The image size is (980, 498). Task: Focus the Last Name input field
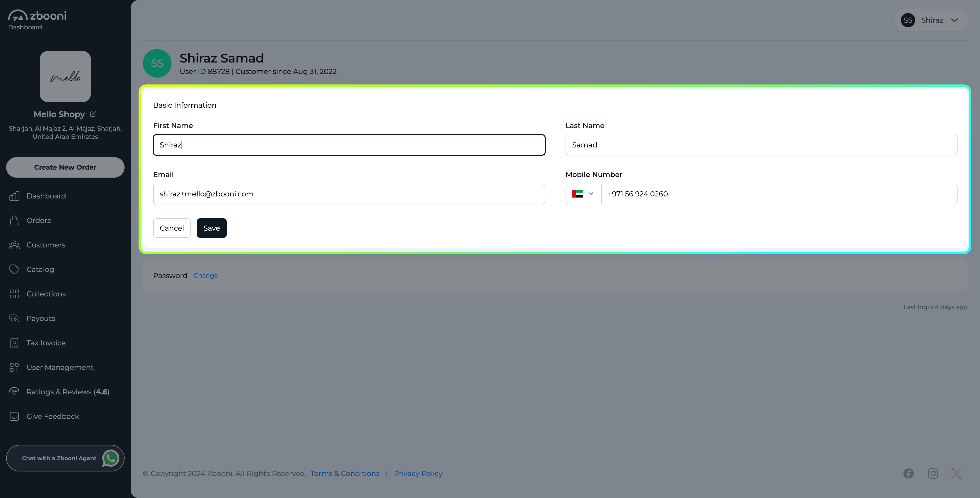[761, 145]
